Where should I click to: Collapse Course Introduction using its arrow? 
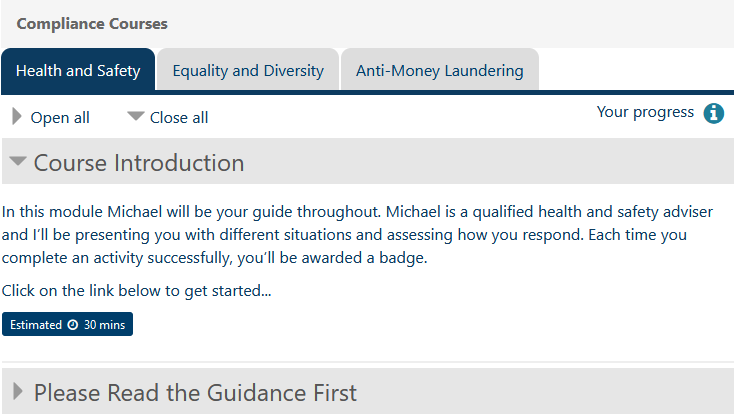[x=18, y=162]
